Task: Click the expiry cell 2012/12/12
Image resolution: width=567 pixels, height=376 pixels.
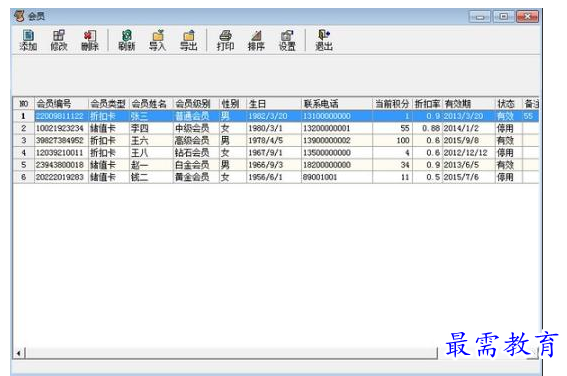Action: pyautogui.click(x=468, y=153)
